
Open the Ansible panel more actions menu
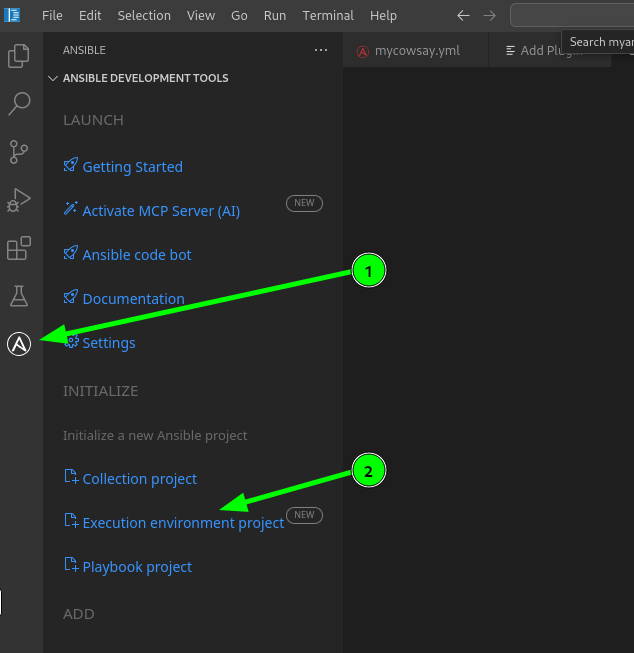click(321, 50)
